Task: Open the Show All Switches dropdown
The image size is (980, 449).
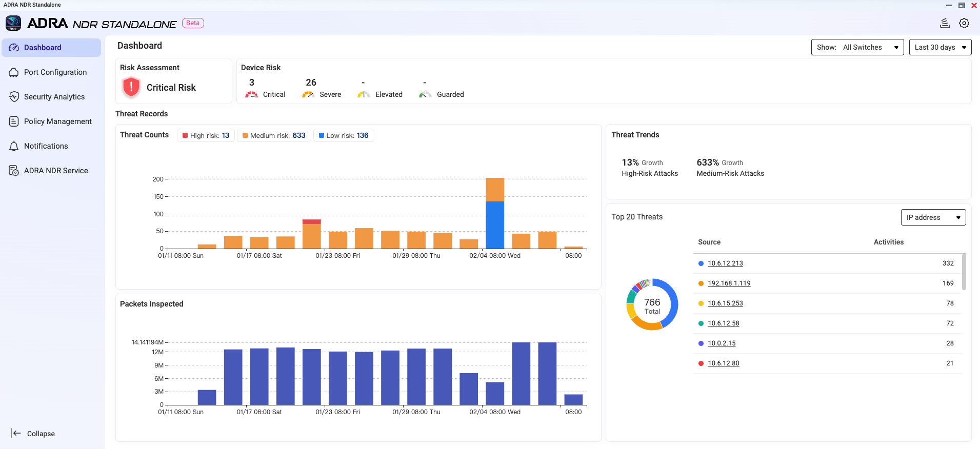Action: (857, 47)
